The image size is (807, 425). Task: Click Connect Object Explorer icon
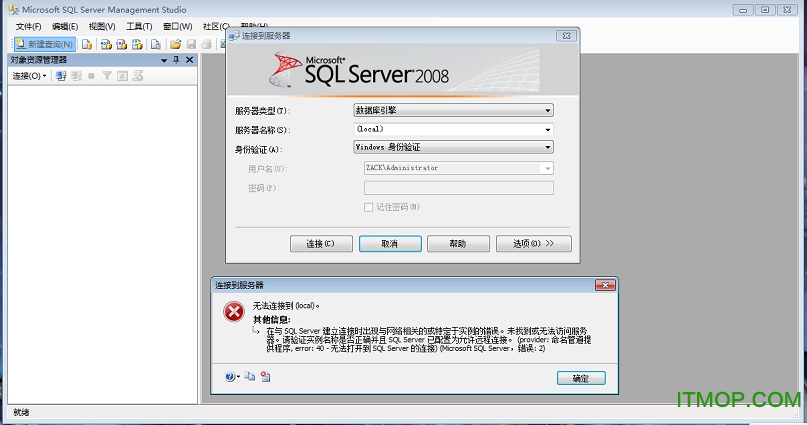click(61, 76)
